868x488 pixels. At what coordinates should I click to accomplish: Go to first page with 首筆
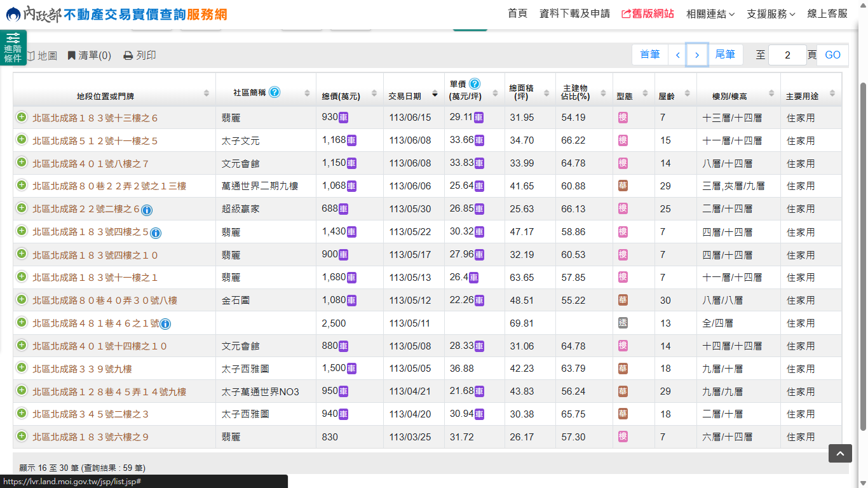tap(650, 55)
